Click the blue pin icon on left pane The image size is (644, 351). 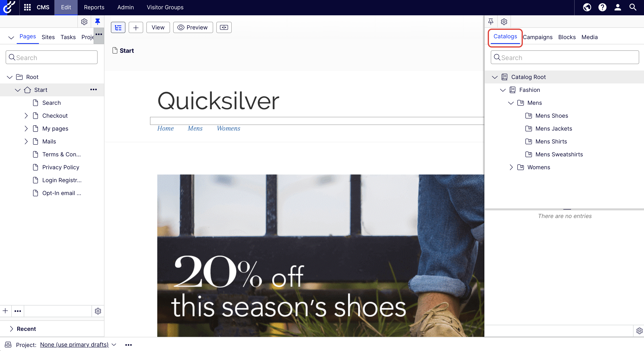98,22
